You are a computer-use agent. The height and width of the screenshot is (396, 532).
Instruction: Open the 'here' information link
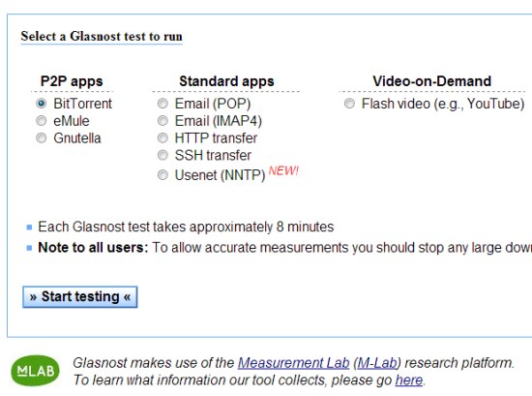point(409,380)
